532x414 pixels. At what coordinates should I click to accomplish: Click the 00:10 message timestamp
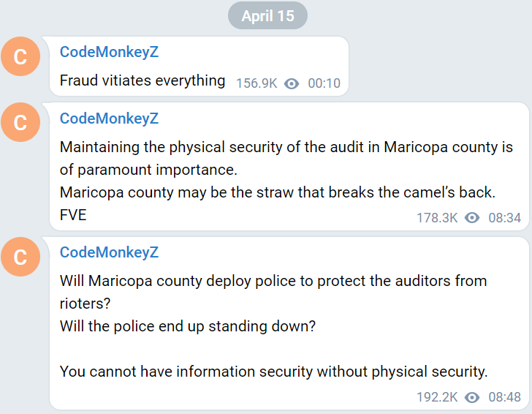324,83
